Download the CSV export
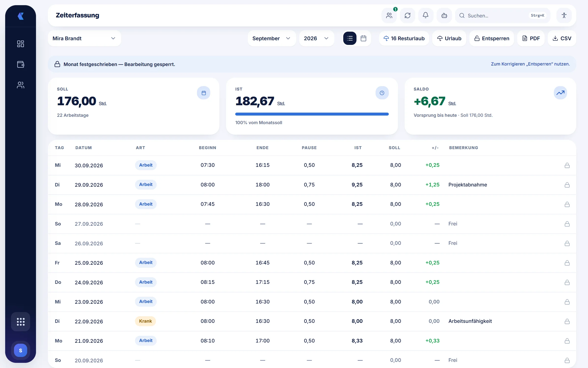This screenshot has width=588, height=368. point(562,38)
